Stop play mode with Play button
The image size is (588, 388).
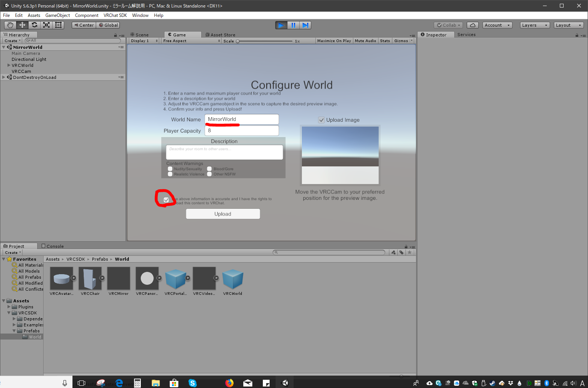pyautogui.click(x=281, y=25)
